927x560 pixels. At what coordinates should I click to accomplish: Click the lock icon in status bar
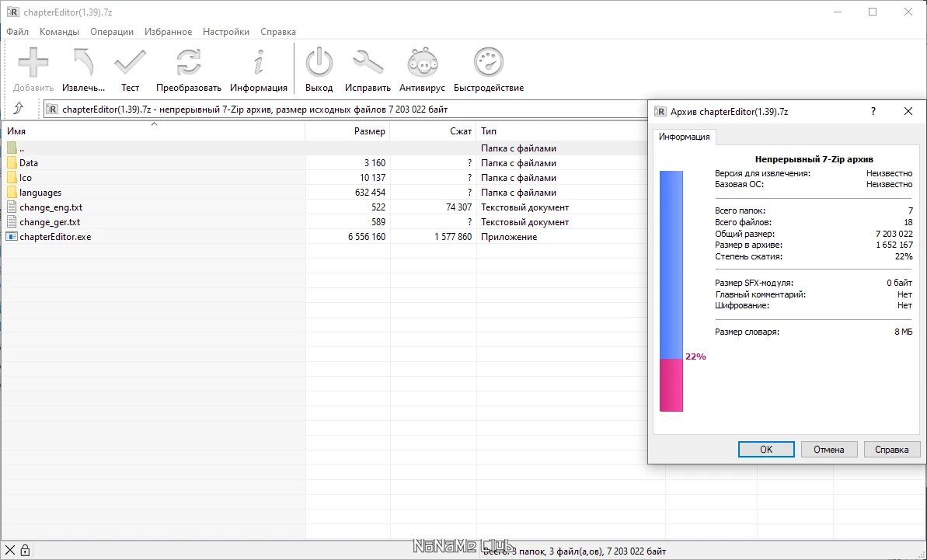click(x=25, y=551)
